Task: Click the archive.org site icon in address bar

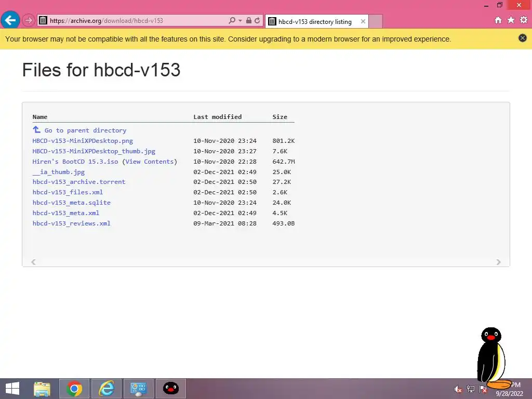Action: [x=43, y=21]
